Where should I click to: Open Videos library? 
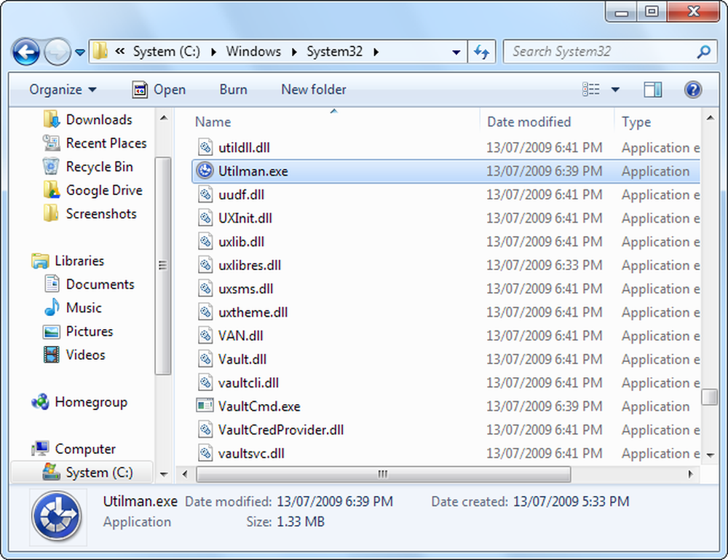74,355
